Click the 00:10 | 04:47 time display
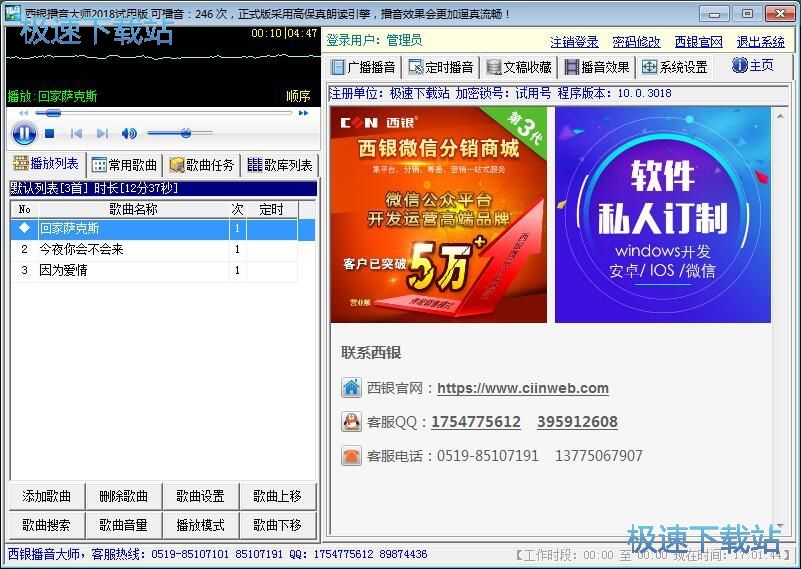This screenshot has width=801, height=569. 284,34
